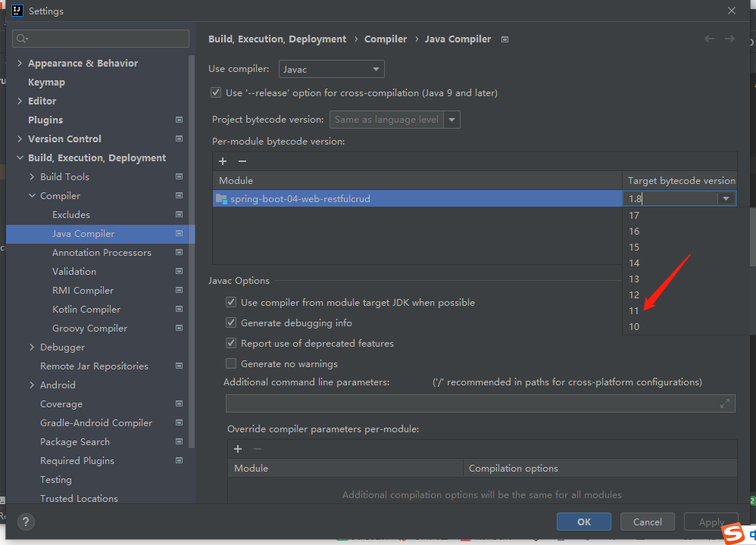Uncheck Use '--release' option for cross-compilation
The image size is (756, 545).
(x=216, y=92)
